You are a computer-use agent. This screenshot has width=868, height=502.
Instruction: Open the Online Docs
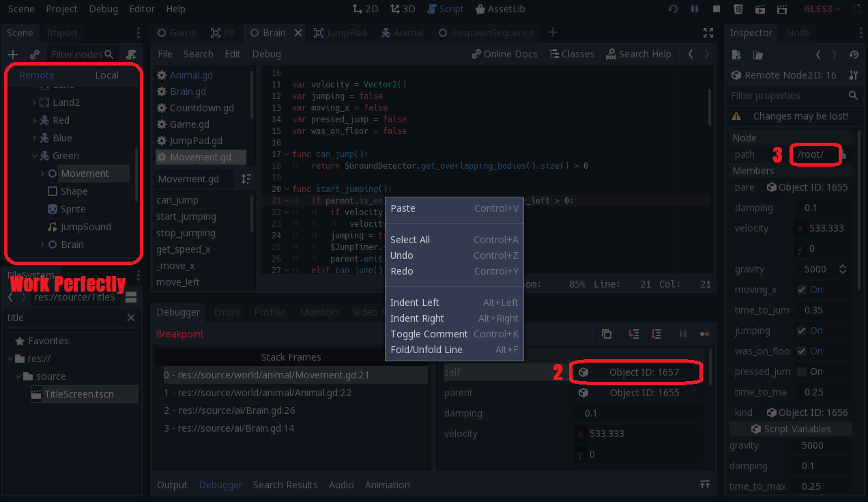point(504,53)
